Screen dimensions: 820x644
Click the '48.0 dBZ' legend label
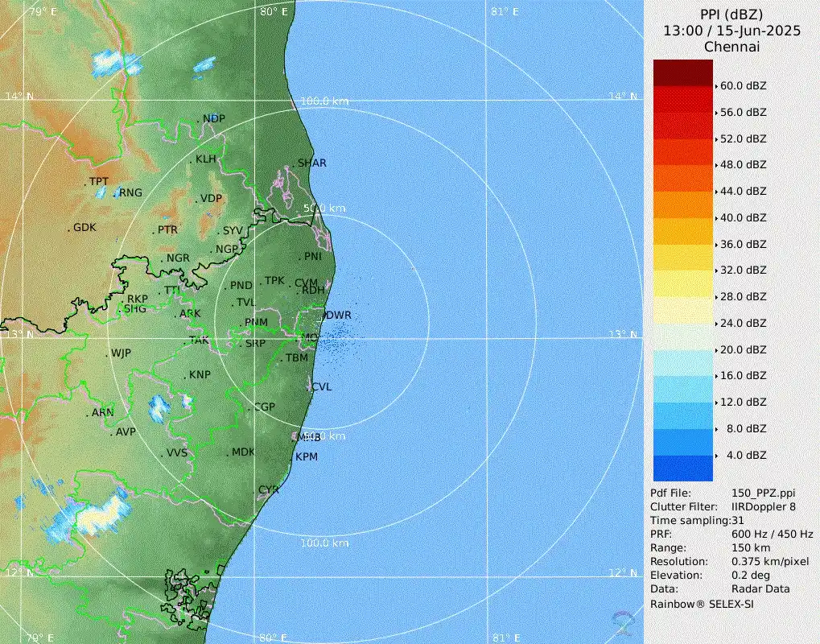(743, 165)
